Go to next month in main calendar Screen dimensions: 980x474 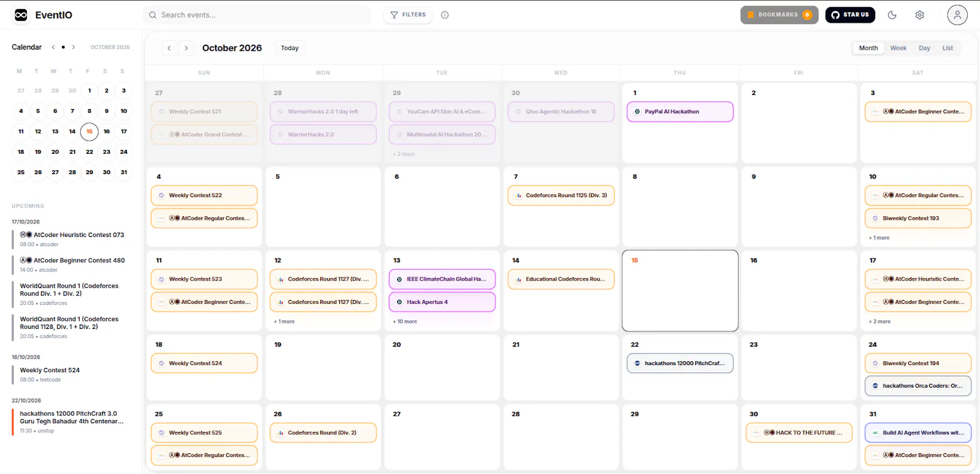point(186,48)
